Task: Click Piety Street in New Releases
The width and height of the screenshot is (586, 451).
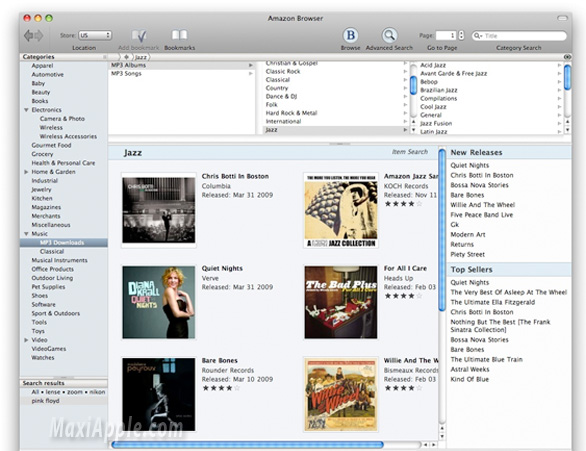Action: click(x=468, y=254)
